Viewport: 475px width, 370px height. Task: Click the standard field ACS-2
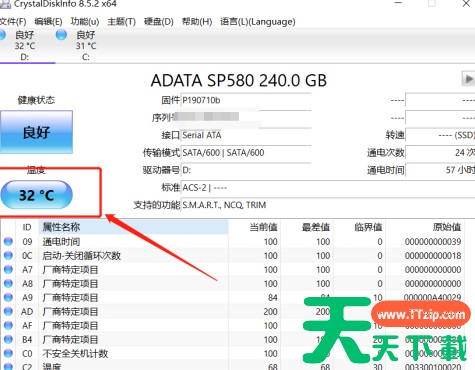[328, 188]
